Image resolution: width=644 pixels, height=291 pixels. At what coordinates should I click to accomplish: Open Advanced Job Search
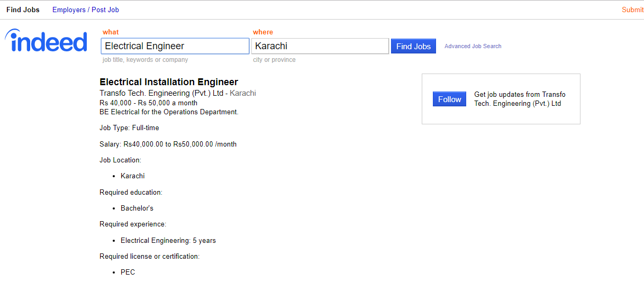click(x=473, y=46)
